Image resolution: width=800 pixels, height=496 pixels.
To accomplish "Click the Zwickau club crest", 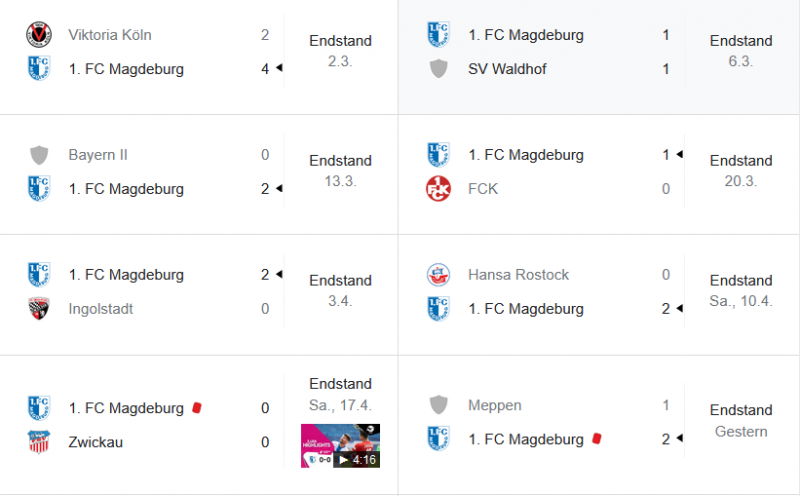I will [38, 442].
